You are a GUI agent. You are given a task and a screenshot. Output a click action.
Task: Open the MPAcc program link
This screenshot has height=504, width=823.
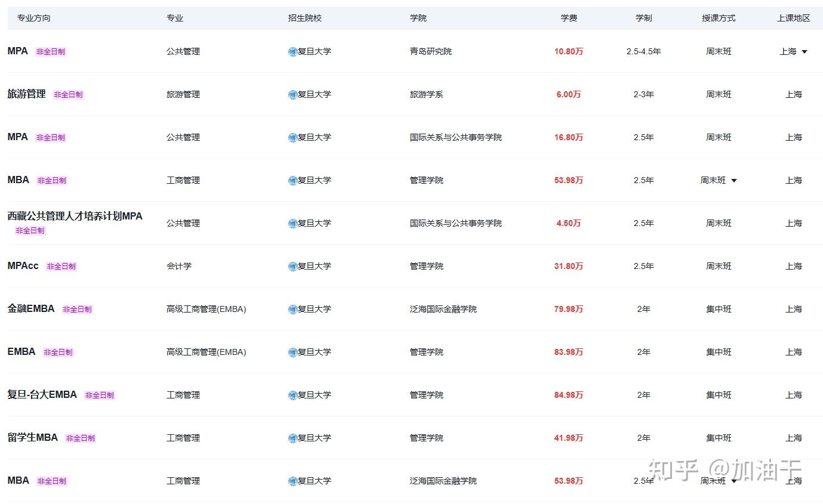[23, 266]
